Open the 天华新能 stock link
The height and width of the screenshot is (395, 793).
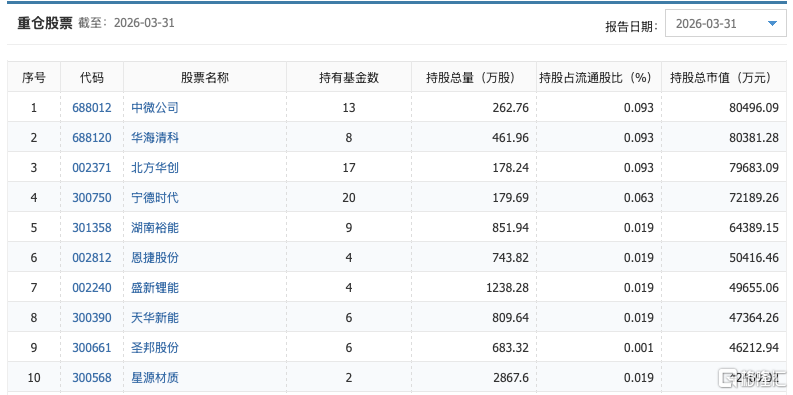point(155,318)
